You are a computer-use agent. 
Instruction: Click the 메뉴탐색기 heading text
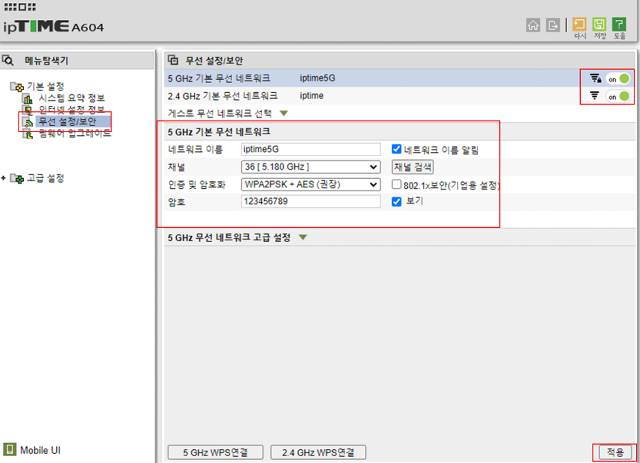coord(46,60)
